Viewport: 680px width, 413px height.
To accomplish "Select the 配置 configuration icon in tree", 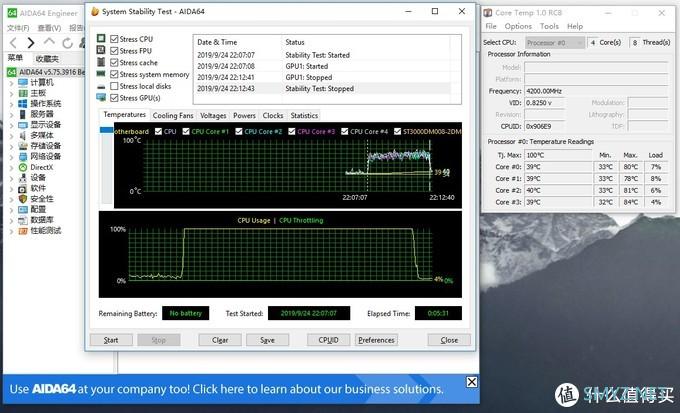I will (23, 209).
